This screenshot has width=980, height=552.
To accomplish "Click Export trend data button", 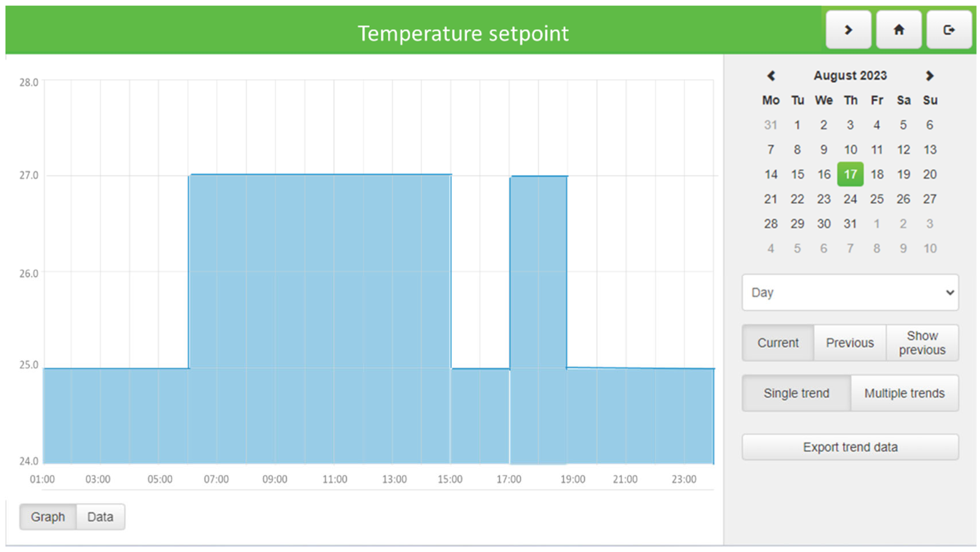I will (x=850, y=447).
